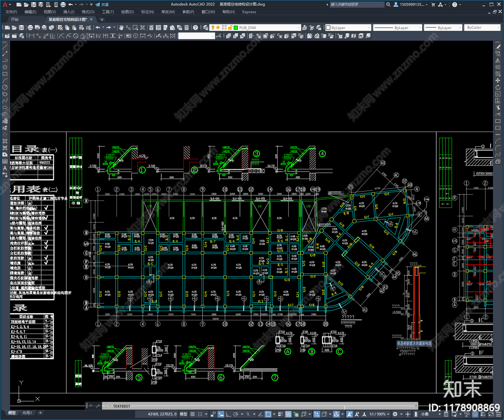Open the annotation scale 1:1 / 100% dropdown
504x420 pixels.
[x=380, y=414]
